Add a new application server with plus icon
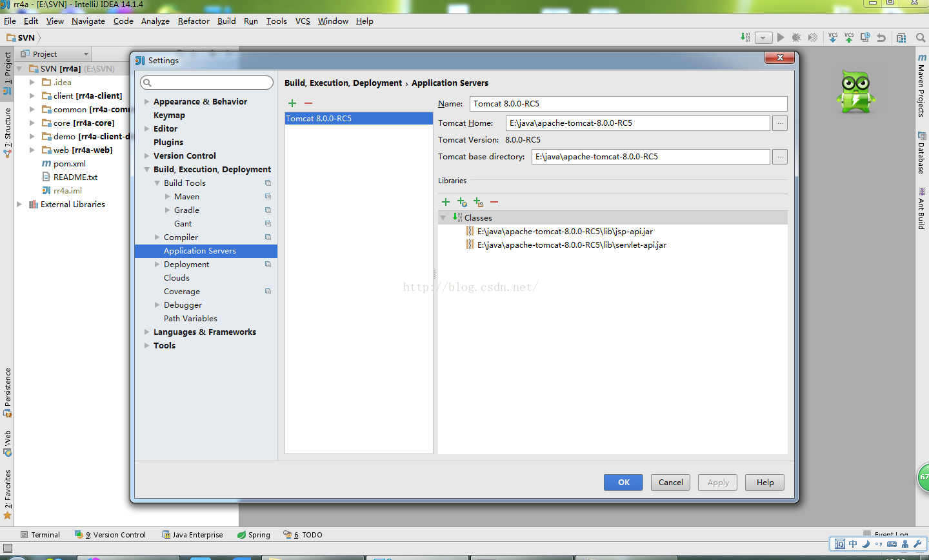Image resolution: width=929 pixels, height=560 pixels. (292, 103)
